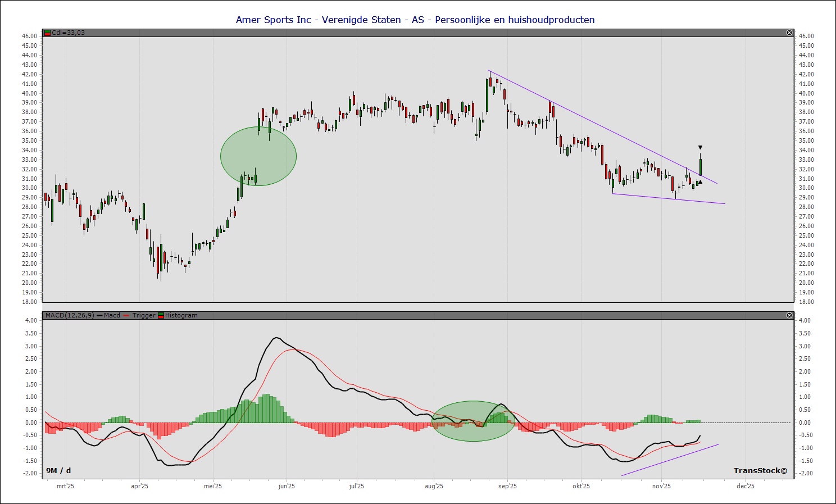Close the MACD indicator panel
Screen dimensions: 836x504
point(789,315)
